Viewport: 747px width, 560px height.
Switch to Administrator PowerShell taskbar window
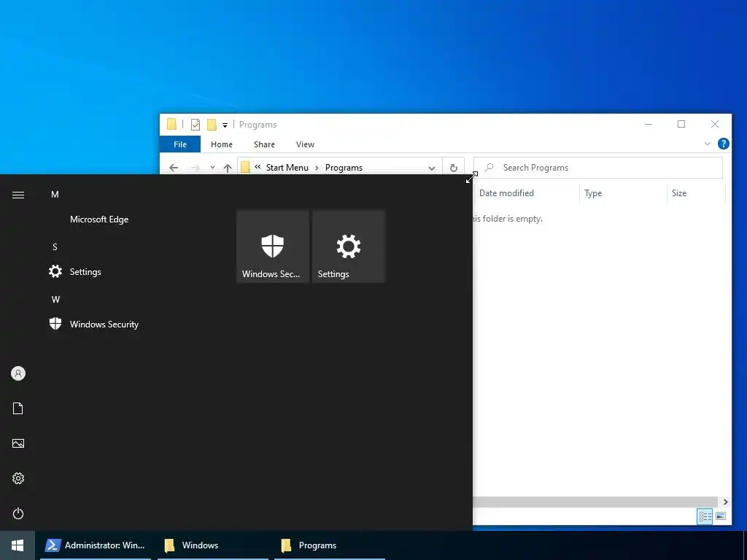click(x=96, y=545)
